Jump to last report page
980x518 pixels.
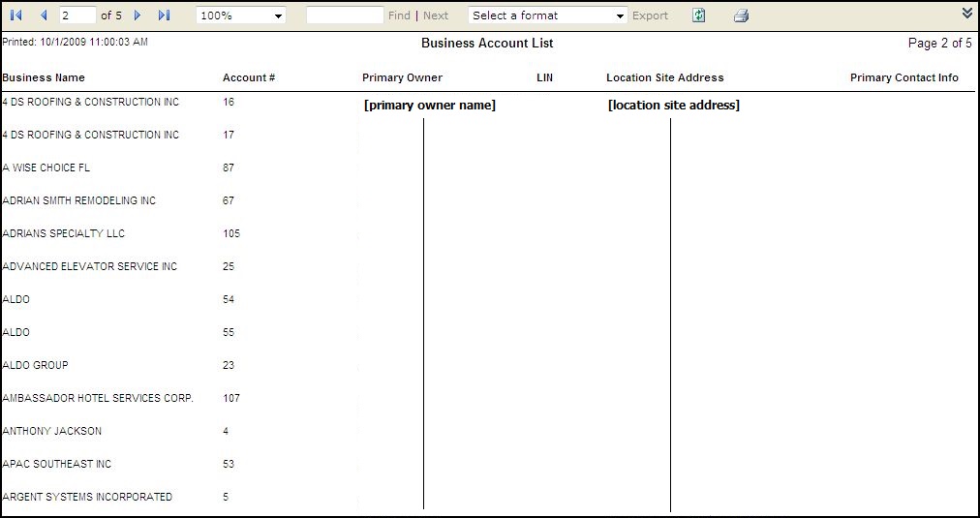coord(164,15)
